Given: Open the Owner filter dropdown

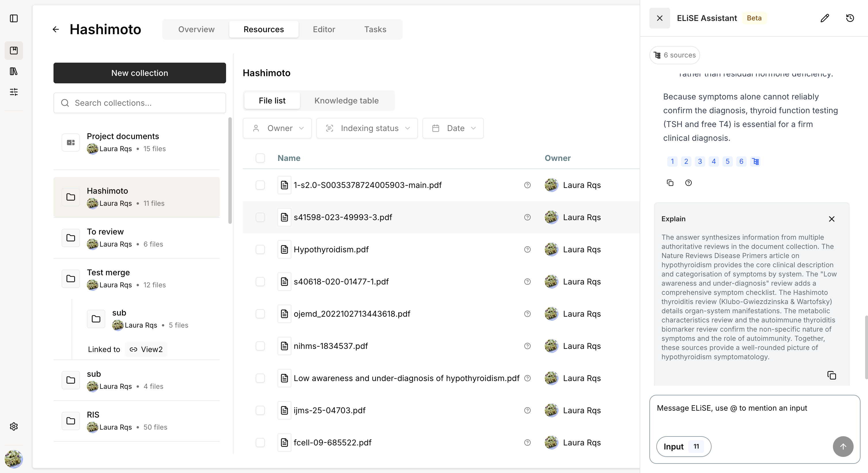Looking at the screenshot, I should click(x=277, y=128).
